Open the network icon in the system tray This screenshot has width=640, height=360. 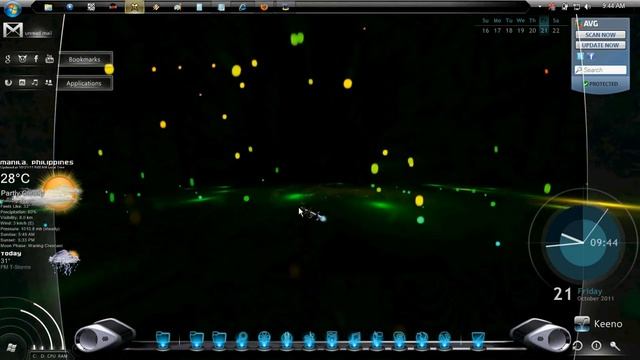[576, 7]
